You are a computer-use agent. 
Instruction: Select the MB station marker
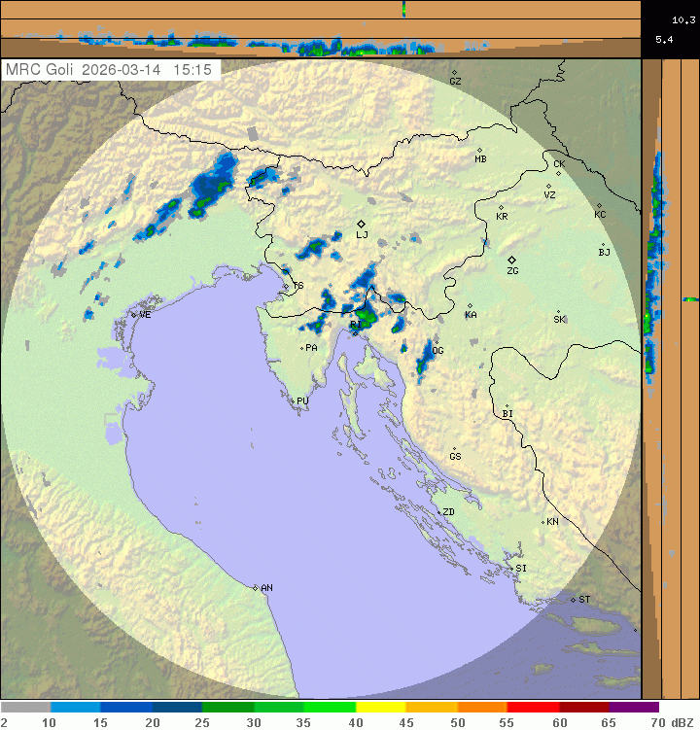[x=479, y=150]
